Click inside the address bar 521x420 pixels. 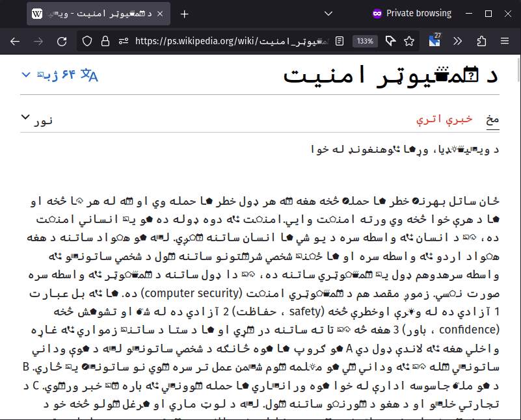(x=228, y=41)
